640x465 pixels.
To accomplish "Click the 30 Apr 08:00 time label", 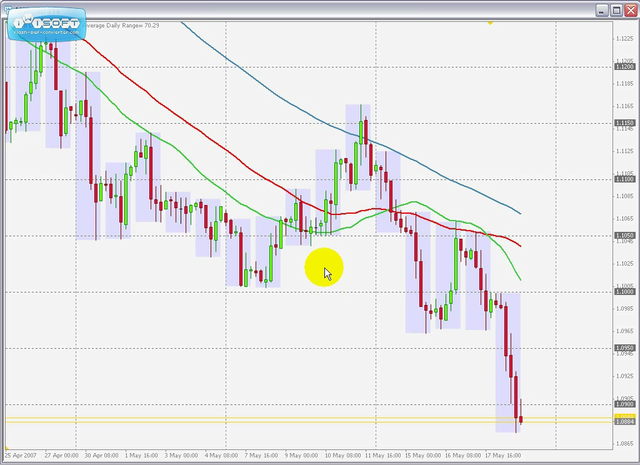I will (x=101, y=455).
